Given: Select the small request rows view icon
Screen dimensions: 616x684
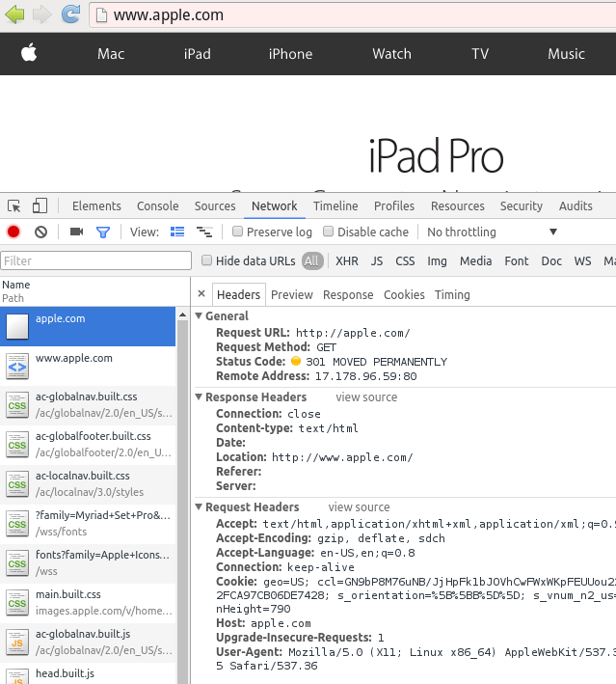Looking at the screenshot, I should (204, 232).
